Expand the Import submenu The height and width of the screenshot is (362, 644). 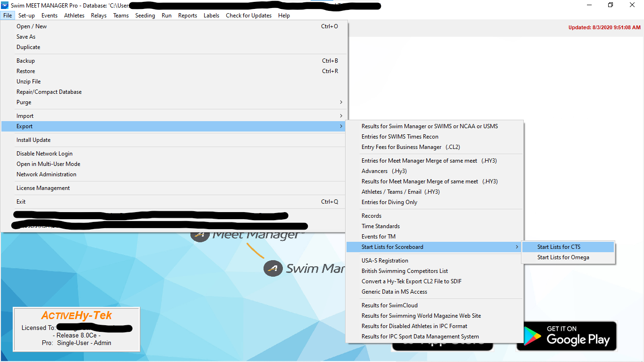coord(174,116)
